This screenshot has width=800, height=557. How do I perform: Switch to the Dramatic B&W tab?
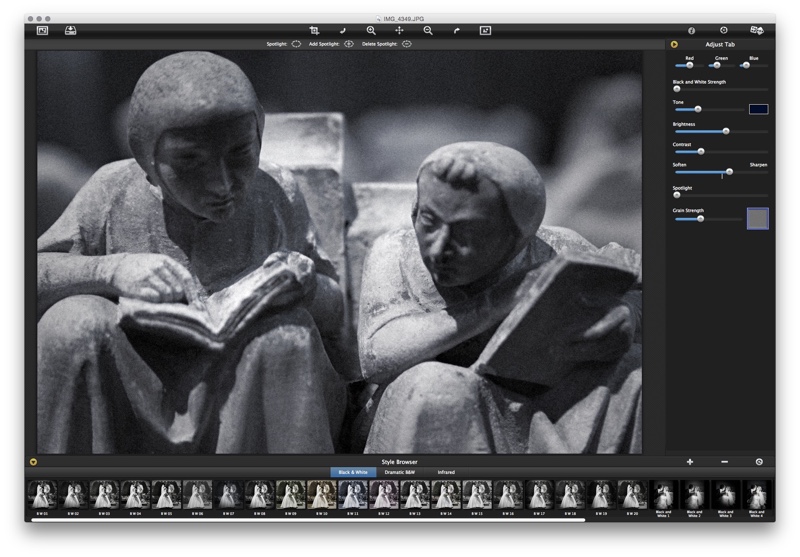point(399,472)
